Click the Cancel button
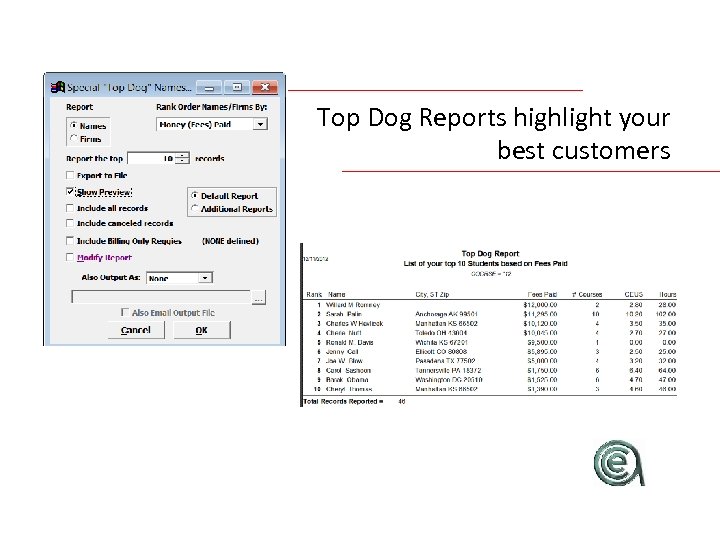 pyautogui.click(x=136, y=330)
